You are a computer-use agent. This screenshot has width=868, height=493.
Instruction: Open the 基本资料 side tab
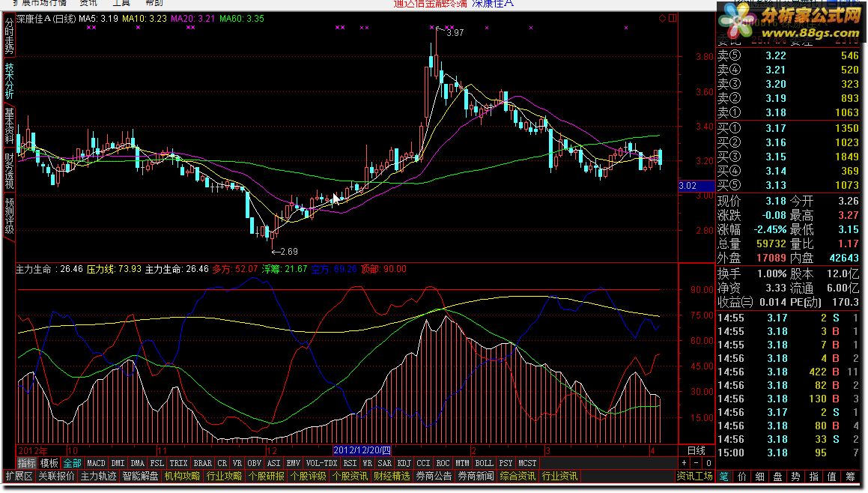pyautogui.click(x=10, y=126)
